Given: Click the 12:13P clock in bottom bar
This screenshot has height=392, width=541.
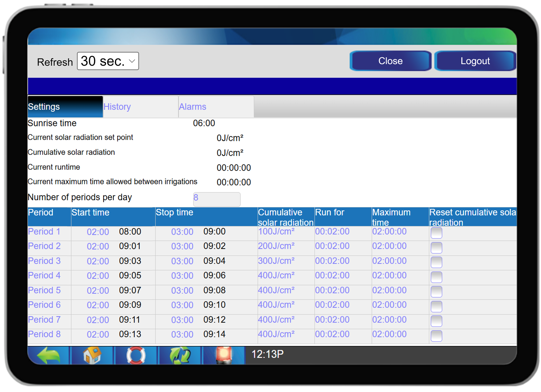Looking at the screenshot, I should (x=268, y=354).
